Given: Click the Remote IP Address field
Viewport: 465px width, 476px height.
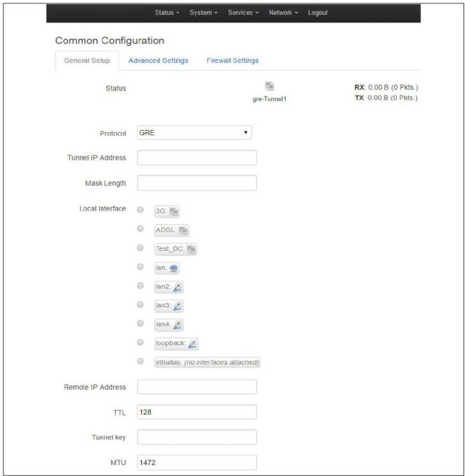Looking at the screenshot, I should tap(197, 387).
